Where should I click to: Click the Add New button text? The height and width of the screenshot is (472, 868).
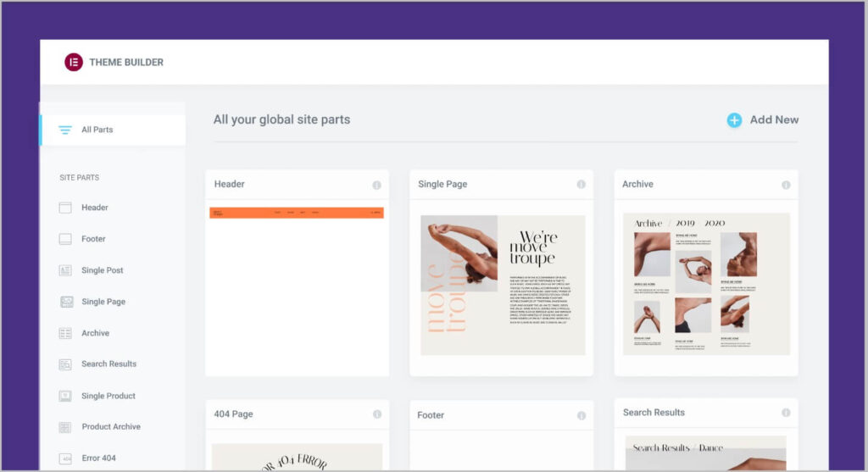(774, 120)
